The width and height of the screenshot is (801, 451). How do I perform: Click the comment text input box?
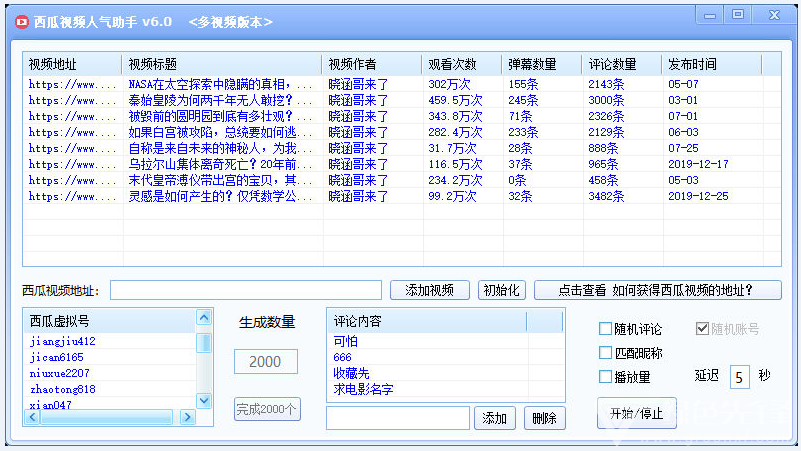click(398, 418)
